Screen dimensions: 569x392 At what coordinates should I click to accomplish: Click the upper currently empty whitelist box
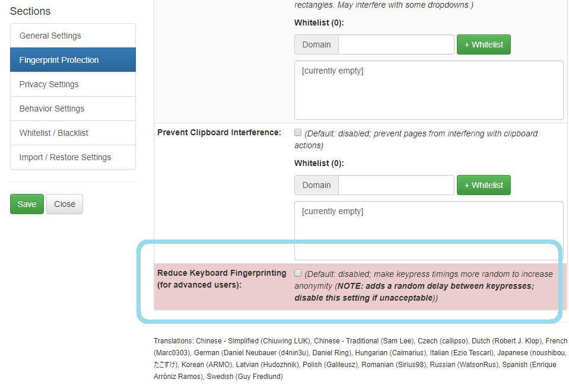click(x=428, y=90)
